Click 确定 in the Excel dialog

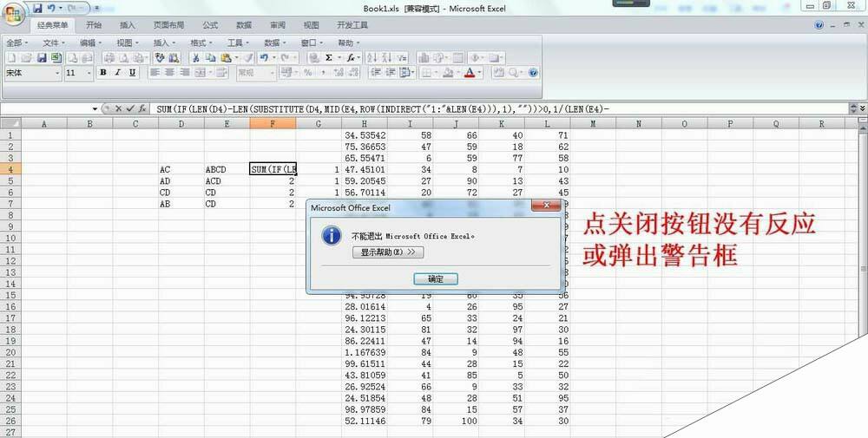click(x=436, y=278)
